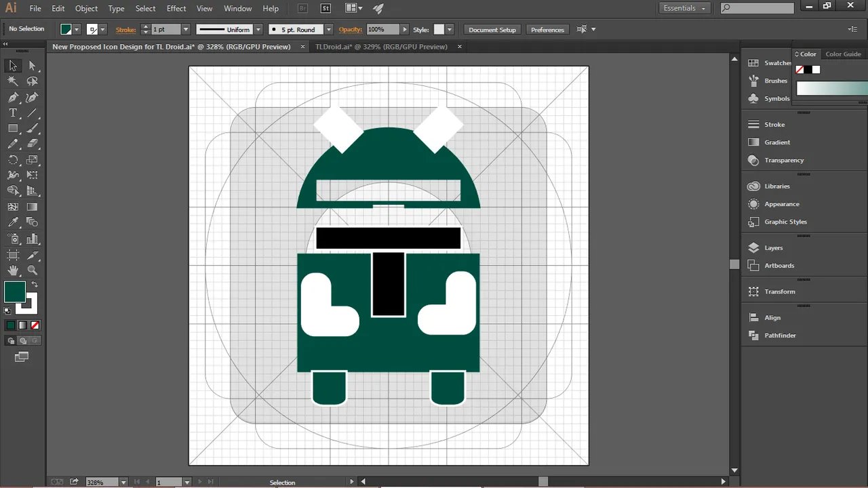Enable Draw Normal mode
Viewport: 868px width, 488px height.
tap(10, 341)
